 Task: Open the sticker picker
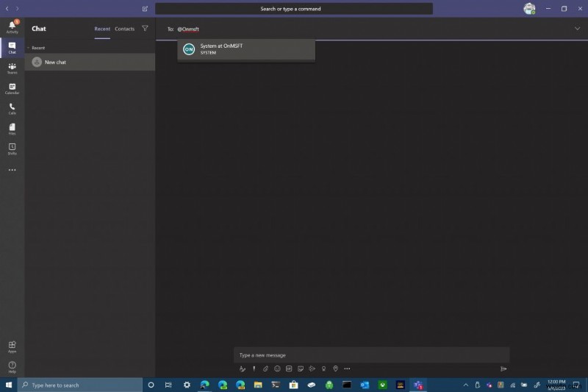pyautogui.click(x=301, y=368)
